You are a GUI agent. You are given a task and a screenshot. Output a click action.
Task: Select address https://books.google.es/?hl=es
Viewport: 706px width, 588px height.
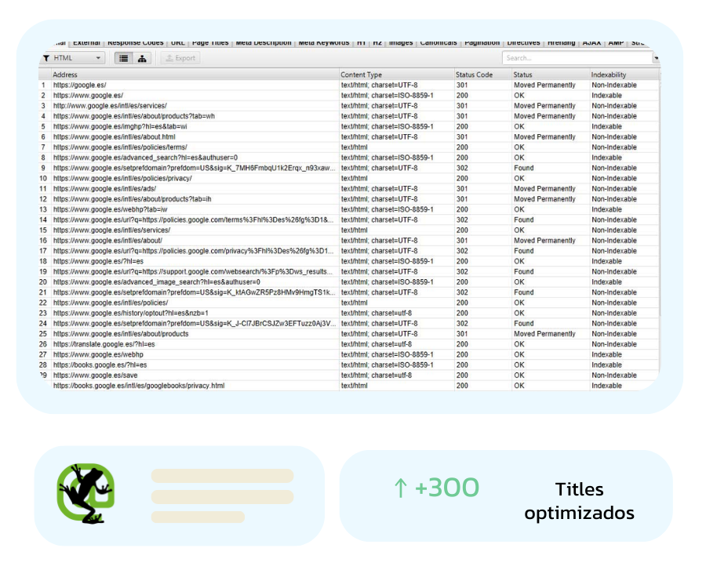click(100, 365)
